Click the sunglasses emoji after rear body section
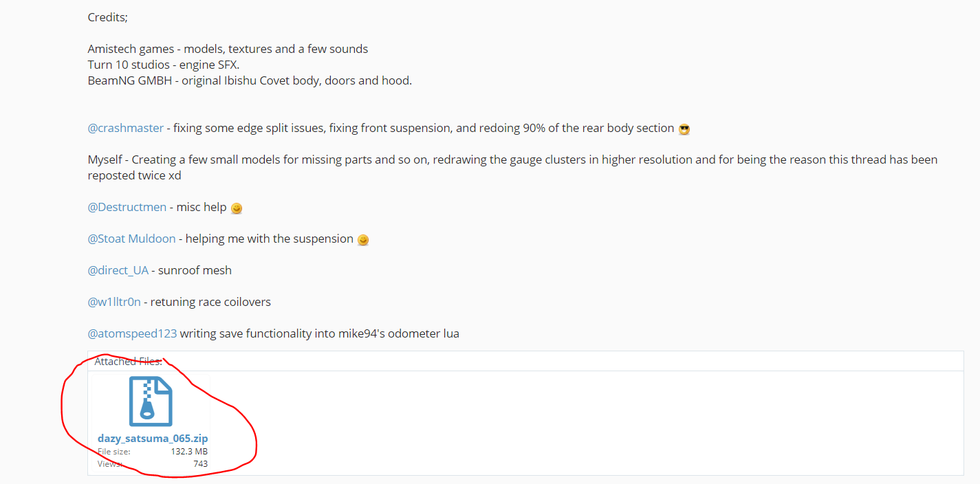Screen dimensions: 980x484 [x=684, y=129]
